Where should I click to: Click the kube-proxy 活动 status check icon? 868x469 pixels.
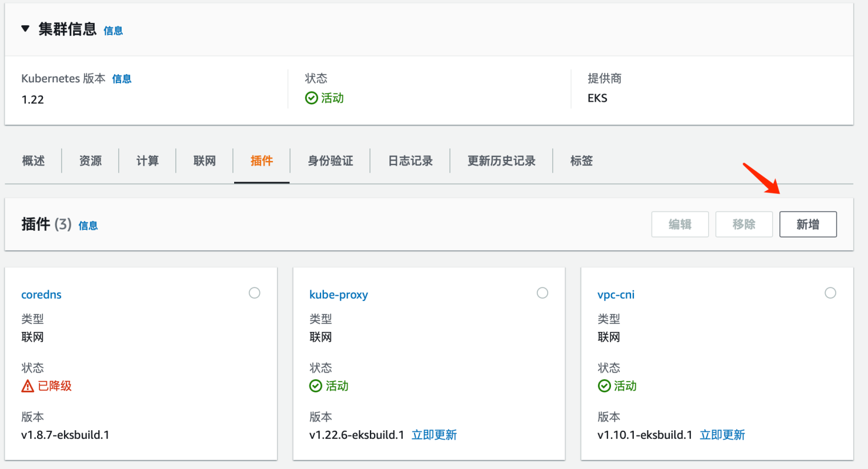[316, 386]
